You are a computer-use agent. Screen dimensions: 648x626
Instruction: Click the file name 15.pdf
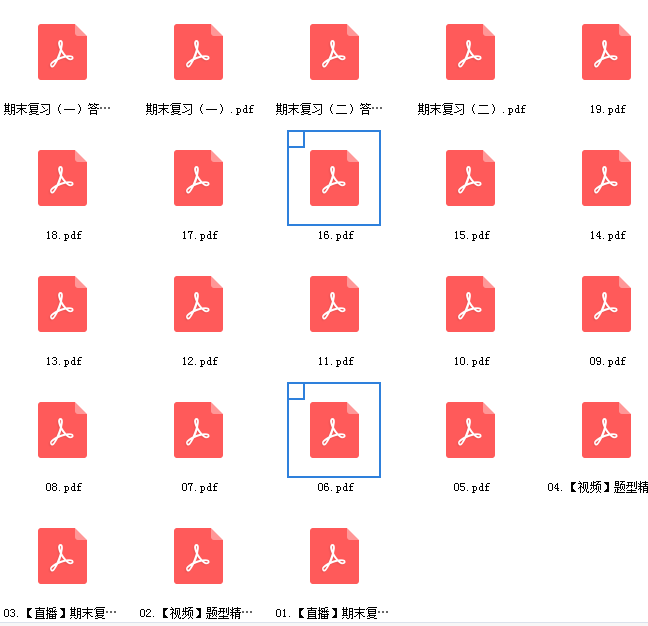point(472,236)
